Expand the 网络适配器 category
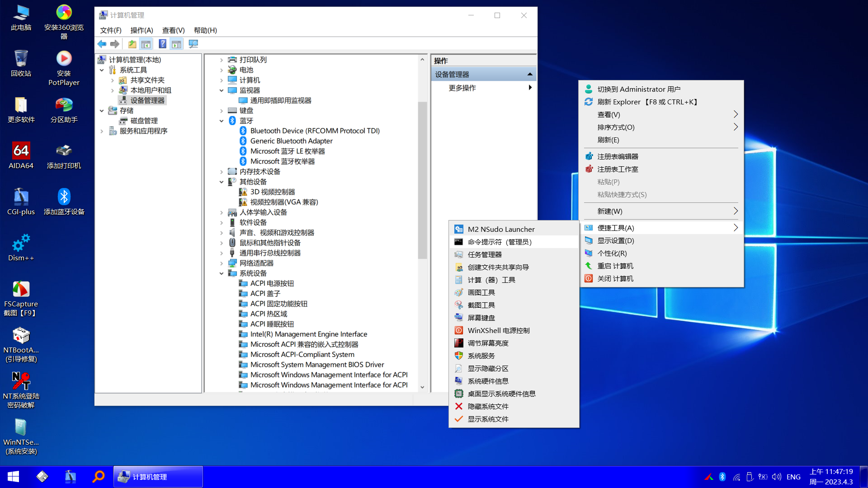Screen dimensions: 868x488 pyautogui.click(x=222, y=263)
